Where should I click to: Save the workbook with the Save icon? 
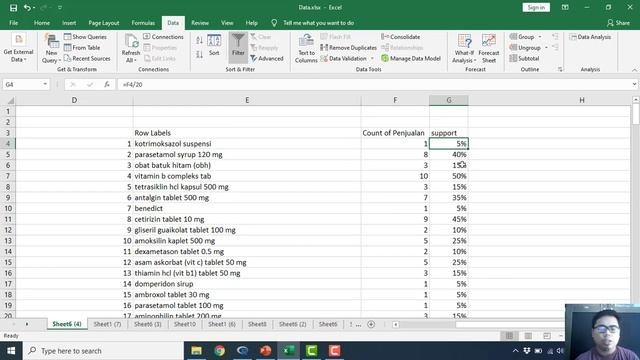(13, 7)
